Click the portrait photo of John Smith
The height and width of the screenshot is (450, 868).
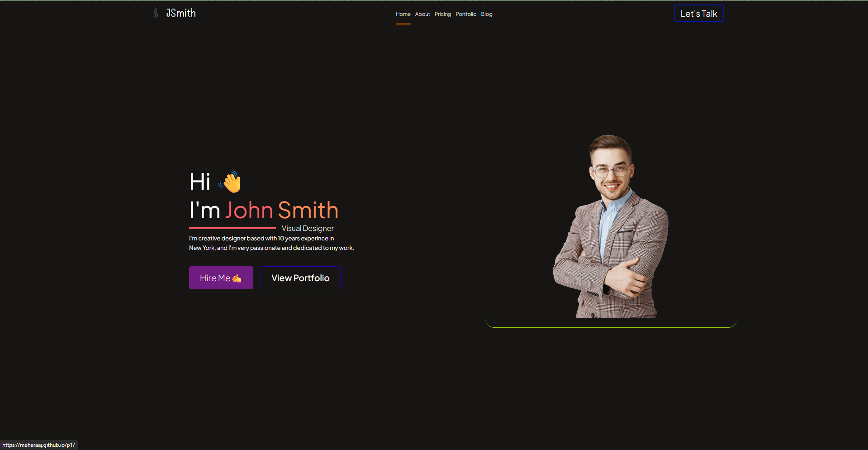coord(611,226)
